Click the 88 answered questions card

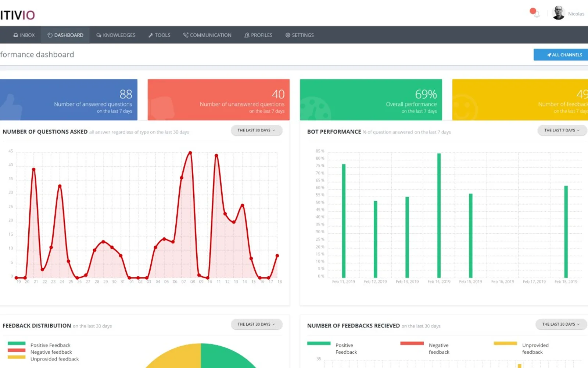coord(69,100)
